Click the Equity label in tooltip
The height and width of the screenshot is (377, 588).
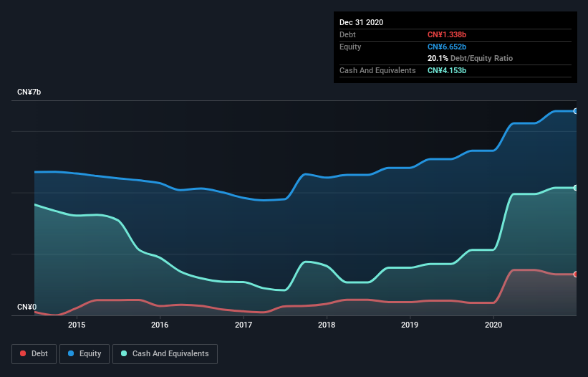[x=350, y=47]
